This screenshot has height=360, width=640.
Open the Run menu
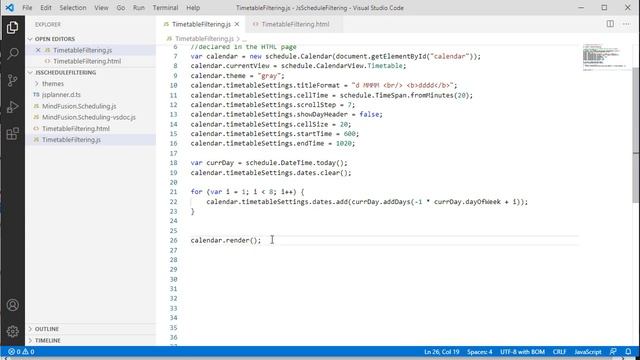point(139,8)
